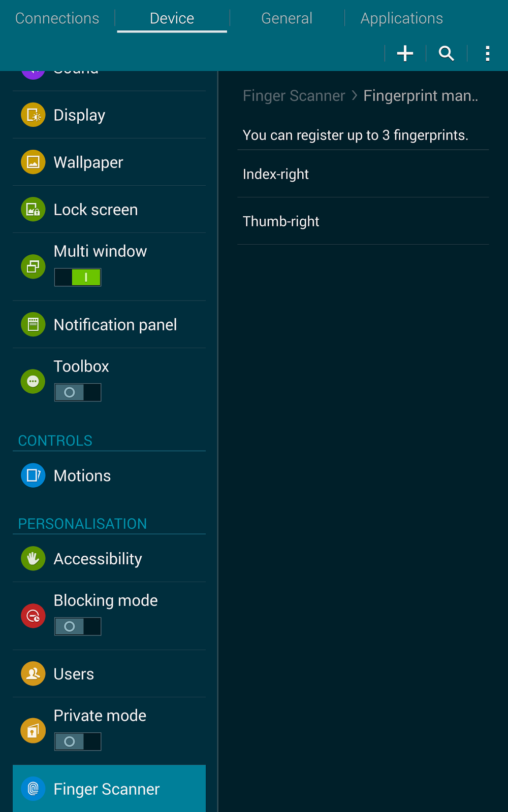The image size is (508, 812).
Task: Open Accessibility via its hand icon
Action: coord(33,559)
